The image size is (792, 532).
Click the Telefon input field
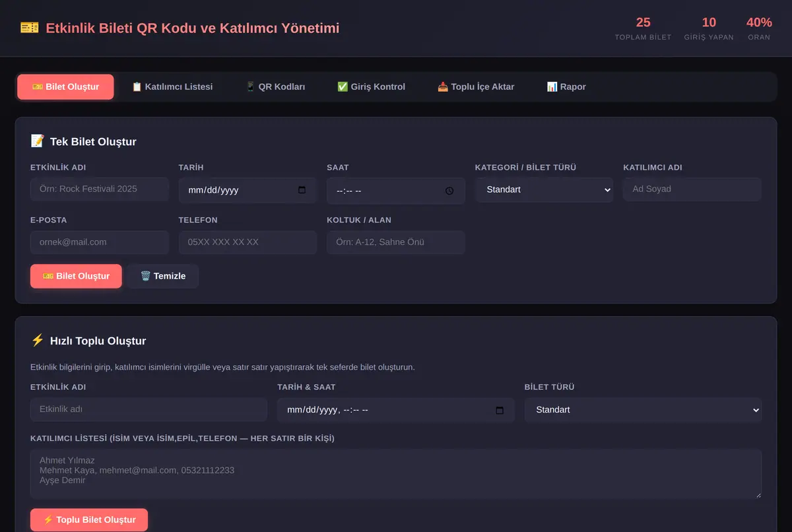[247, 242]
